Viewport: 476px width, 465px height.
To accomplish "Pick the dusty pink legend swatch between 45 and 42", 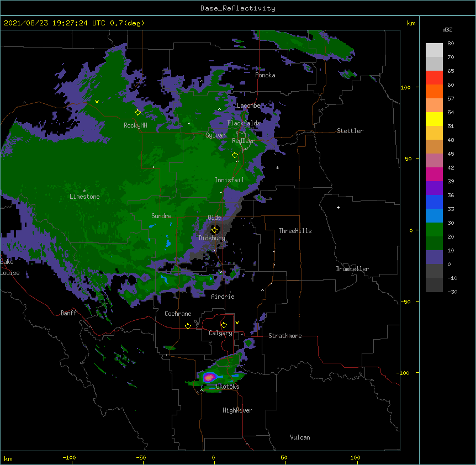I will click(434, 160).
